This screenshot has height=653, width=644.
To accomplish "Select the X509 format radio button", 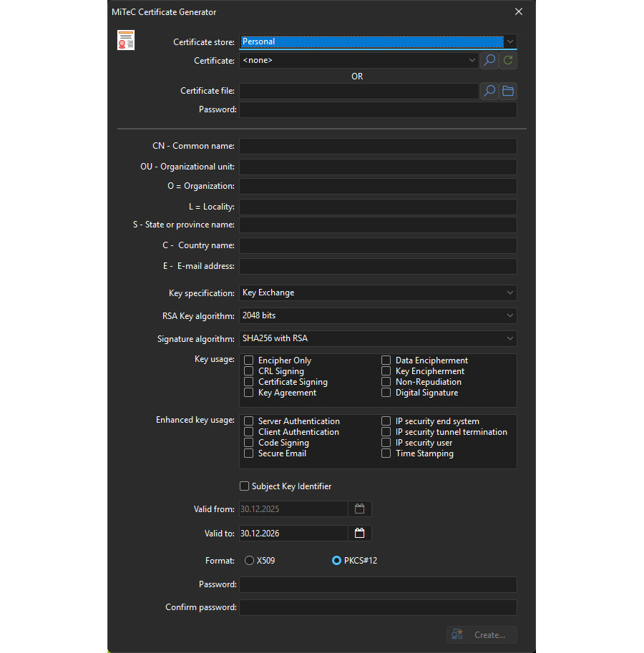I will click(249, 561).
